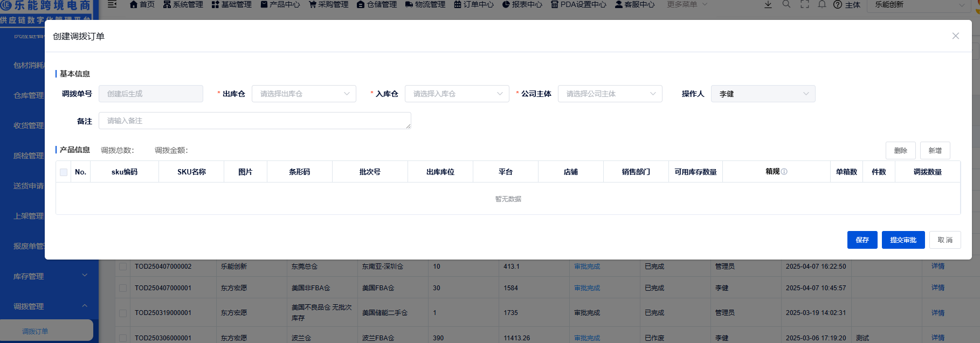This screenshot has width=980, height=343.
Task: Click the 调拨数量 column header
Action: pos(927,172)
